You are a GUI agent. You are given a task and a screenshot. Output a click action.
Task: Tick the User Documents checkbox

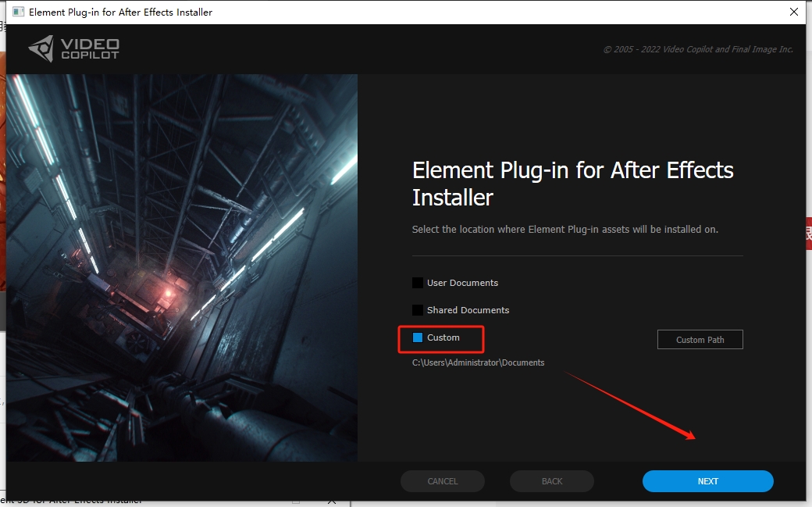coord(418,283)
